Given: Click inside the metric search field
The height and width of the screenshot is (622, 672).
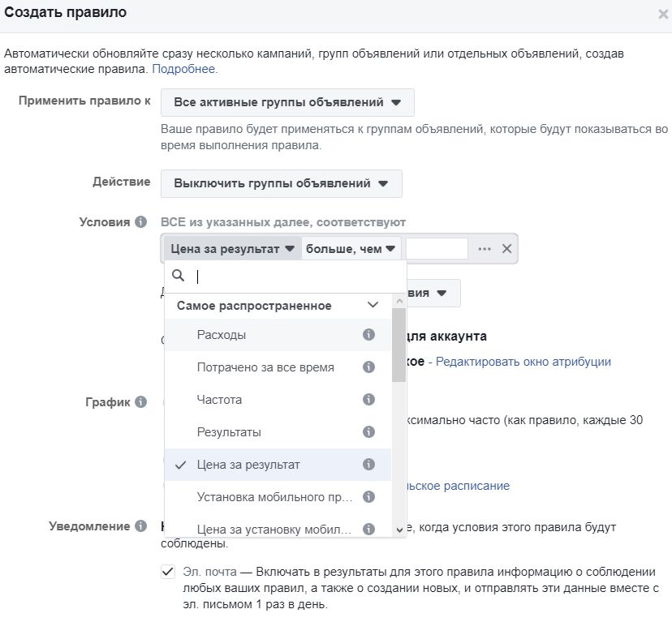Looking at the screenshot, I should click(x=260, y=275).
